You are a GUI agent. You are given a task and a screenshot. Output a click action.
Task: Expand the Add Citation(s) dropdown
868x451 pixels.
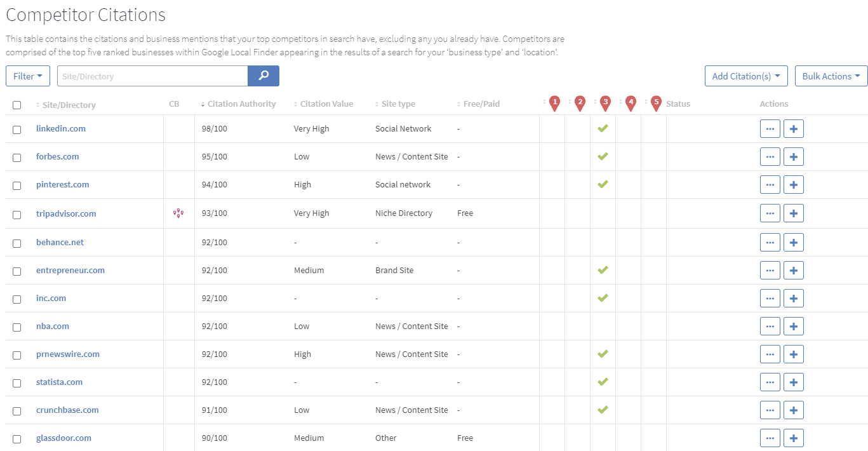(x=746, y=76)
